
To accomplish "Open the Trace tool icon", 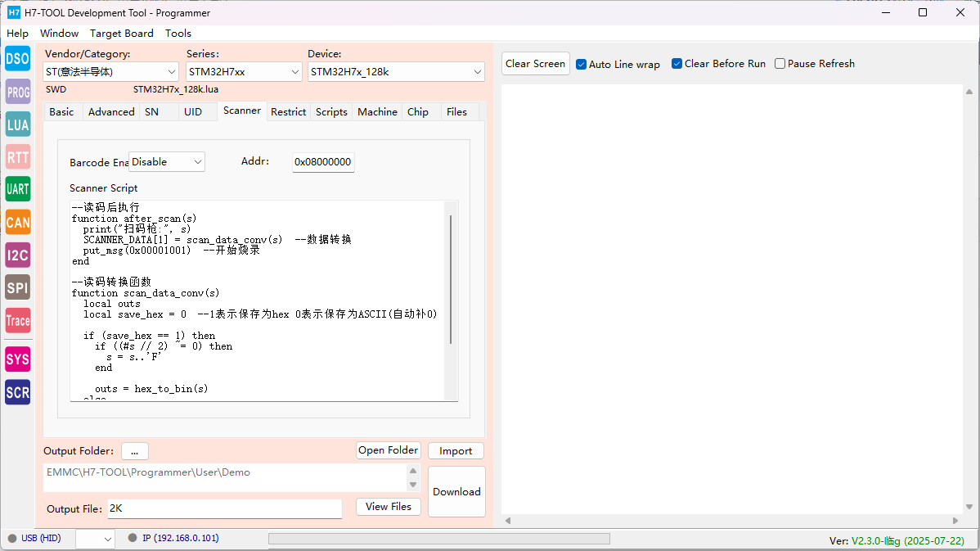I will coord(17,320).
